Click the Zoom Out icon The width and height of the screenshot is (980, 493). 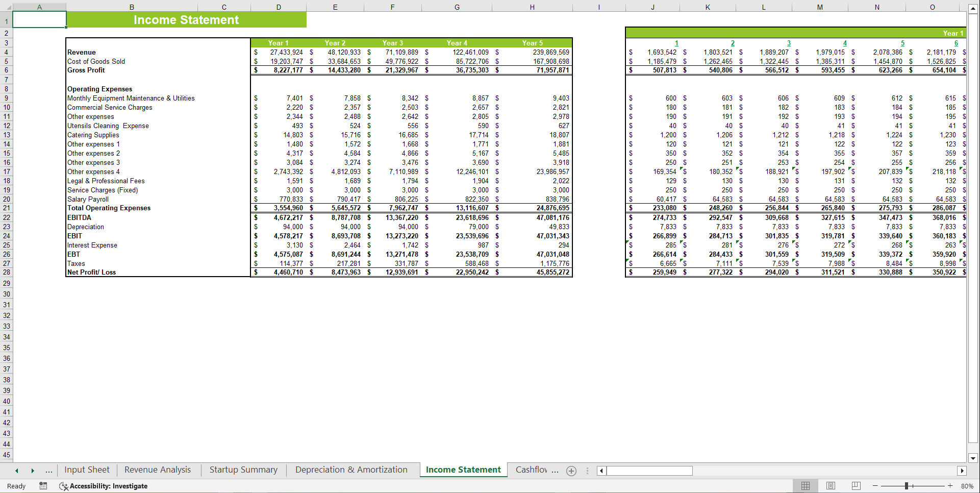874,485
